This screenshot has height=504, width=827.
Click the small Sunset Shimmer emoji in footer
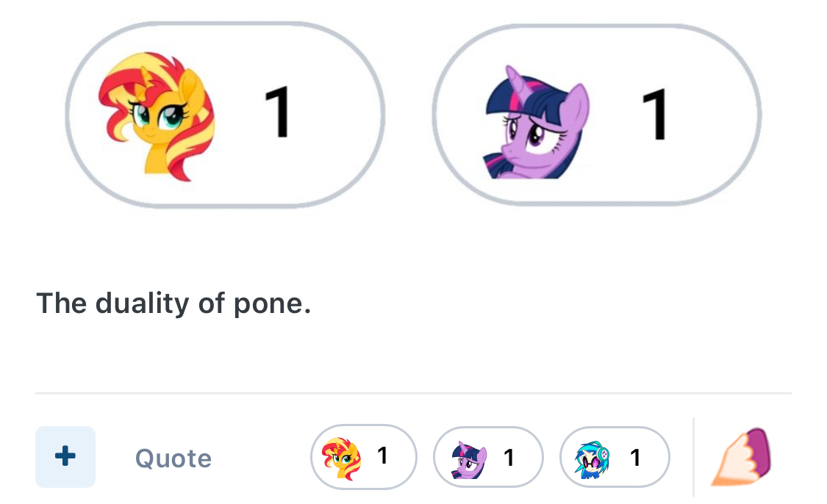(341, 458)
